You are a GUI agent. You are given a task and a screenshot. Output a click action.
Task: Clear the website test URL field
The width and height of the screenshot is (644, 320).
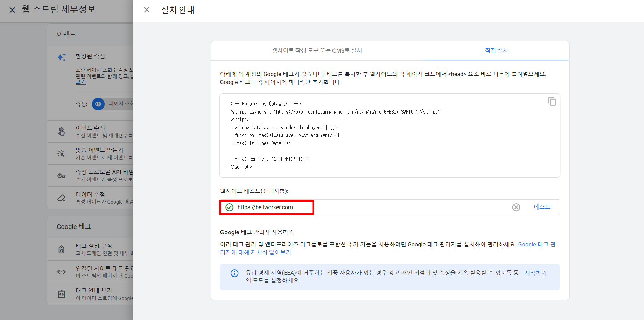pos(516,207)
